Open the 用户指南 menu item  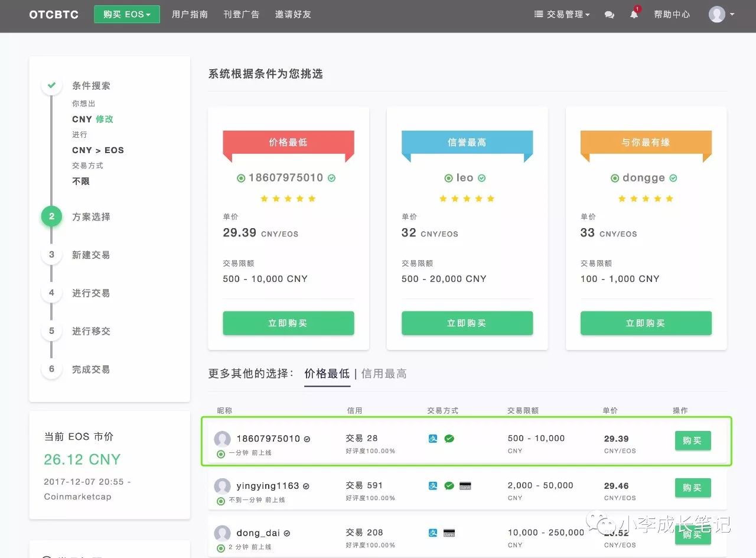tap(189, 14)
